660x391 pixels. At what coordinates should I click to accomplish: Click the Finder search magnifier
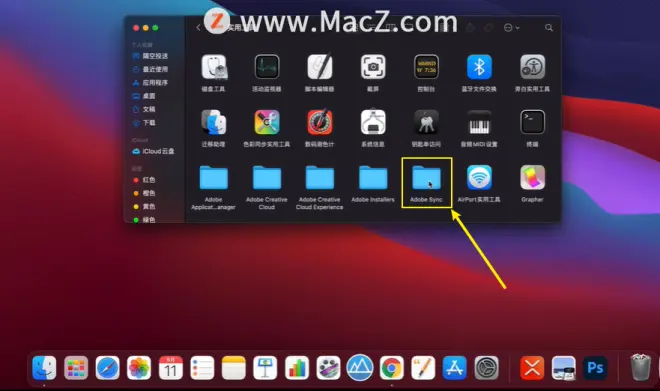548,28
